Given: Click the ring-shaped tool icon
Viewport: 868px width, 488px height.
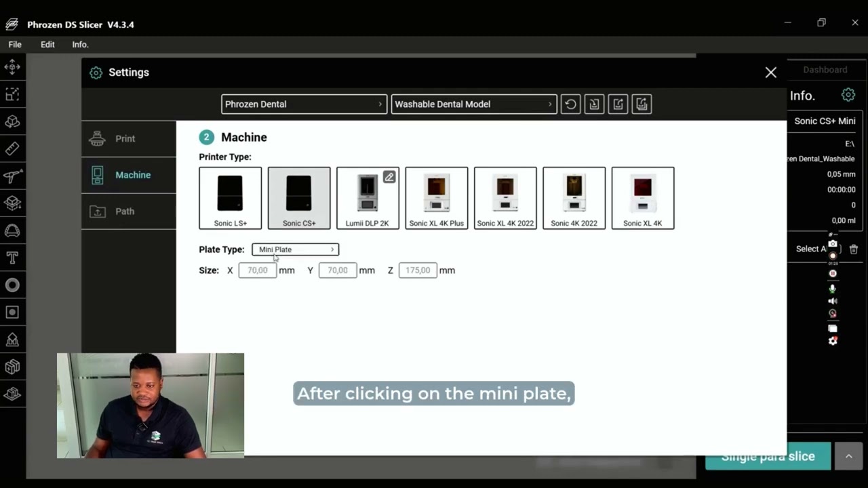Looking at the screenshot, I should tap(12, 285).
